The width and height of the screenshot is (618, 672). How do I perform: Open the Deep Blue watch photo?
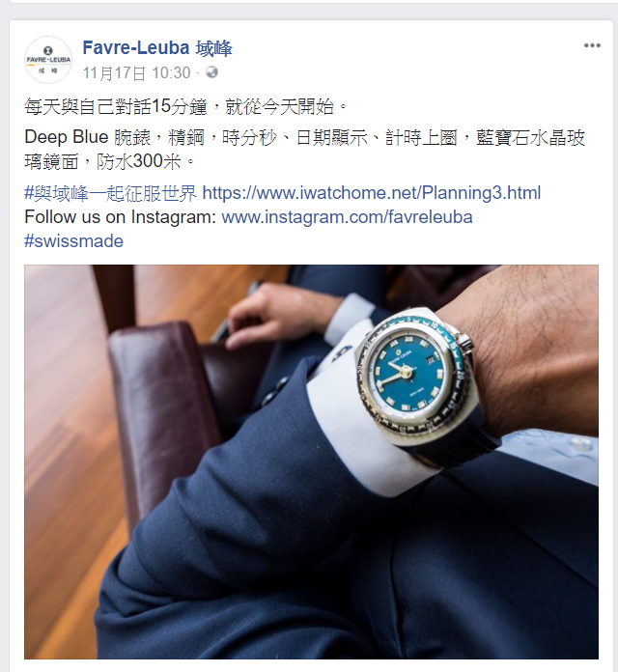pos(311,462)
